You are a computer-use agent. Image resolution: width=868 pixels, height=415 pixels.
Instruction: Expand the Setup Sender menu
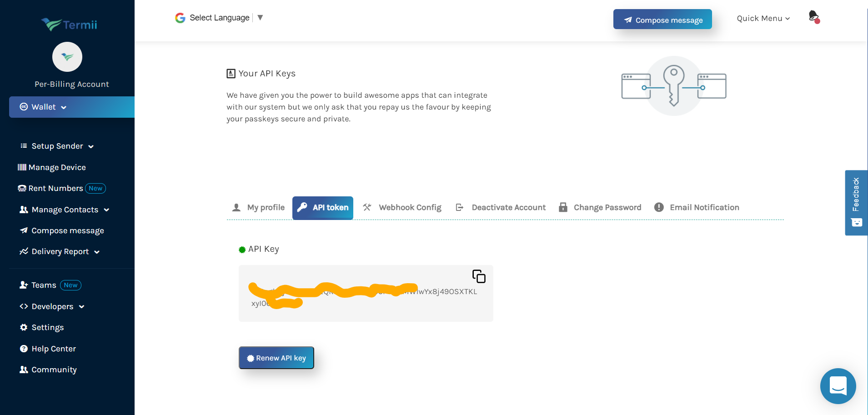coord(57,146)
